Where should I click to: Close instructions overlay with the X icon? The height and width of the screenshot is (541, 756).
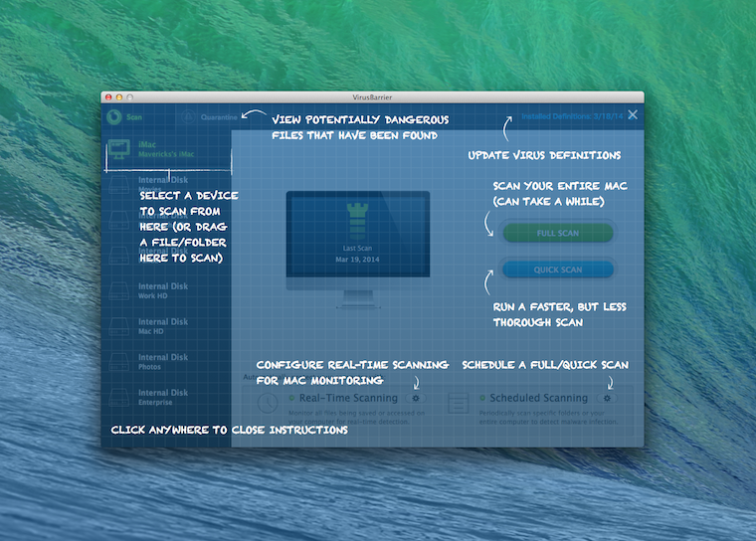(x=633, y=114)
